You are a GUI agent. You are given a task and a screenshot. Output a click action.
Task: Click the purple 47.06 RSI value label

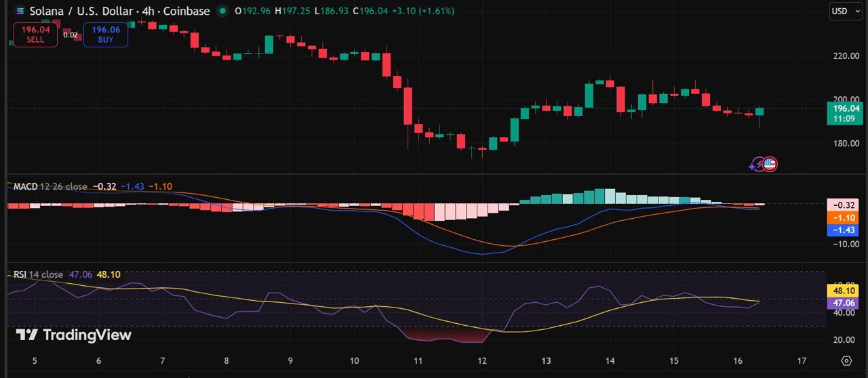[x=843, y=303]
